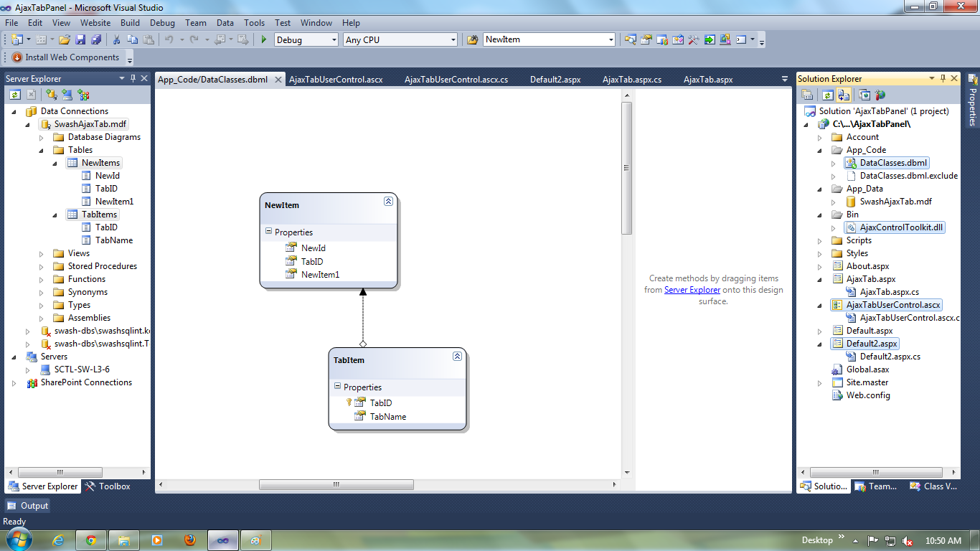Screen dimensions: 980x551
Task: Open the active files dropdown arrow on tab strip
Action: click(x=784, y=79)
